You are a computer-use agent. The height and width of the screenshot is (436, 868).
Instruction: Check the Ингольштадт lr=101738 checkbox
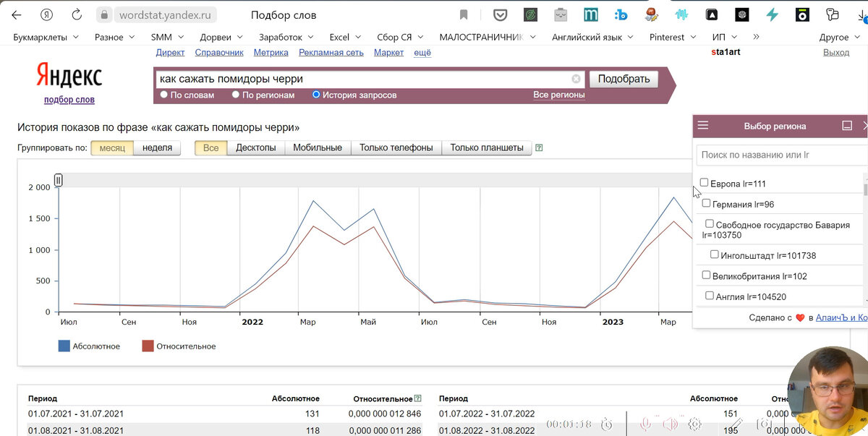715,255
